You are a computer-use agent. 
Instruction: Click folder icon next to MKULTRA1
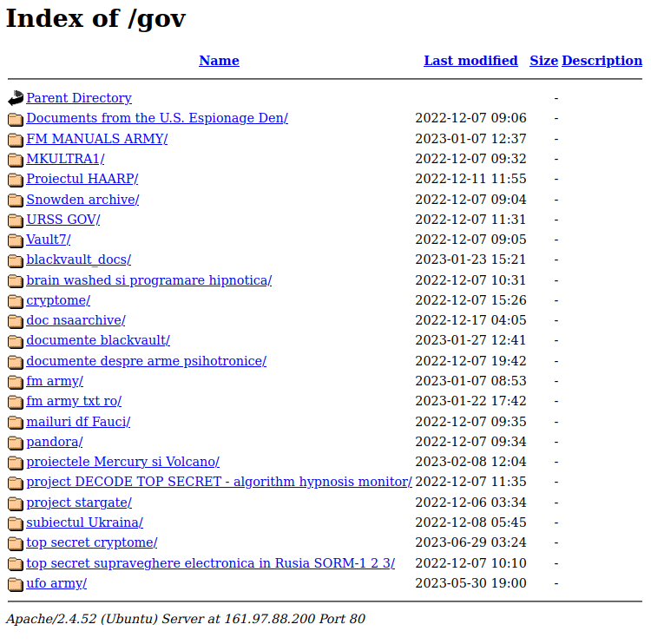pos(16,160)
